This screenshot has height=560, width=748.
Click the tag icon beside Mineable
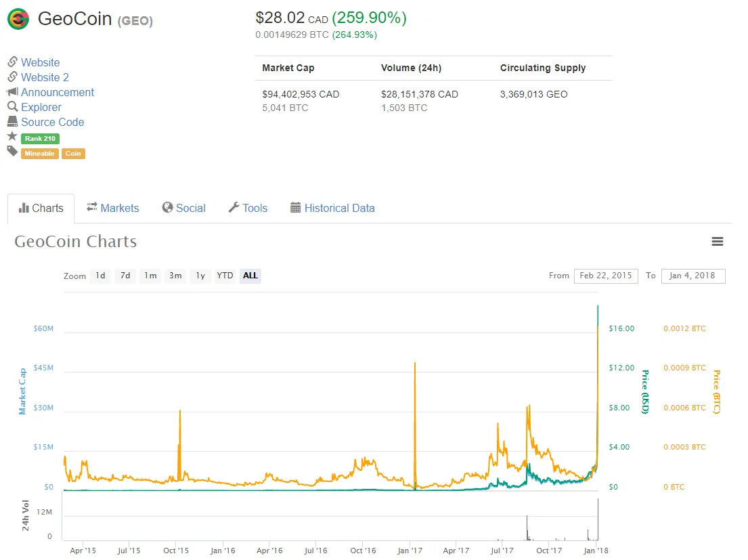(x=12, y=152)
